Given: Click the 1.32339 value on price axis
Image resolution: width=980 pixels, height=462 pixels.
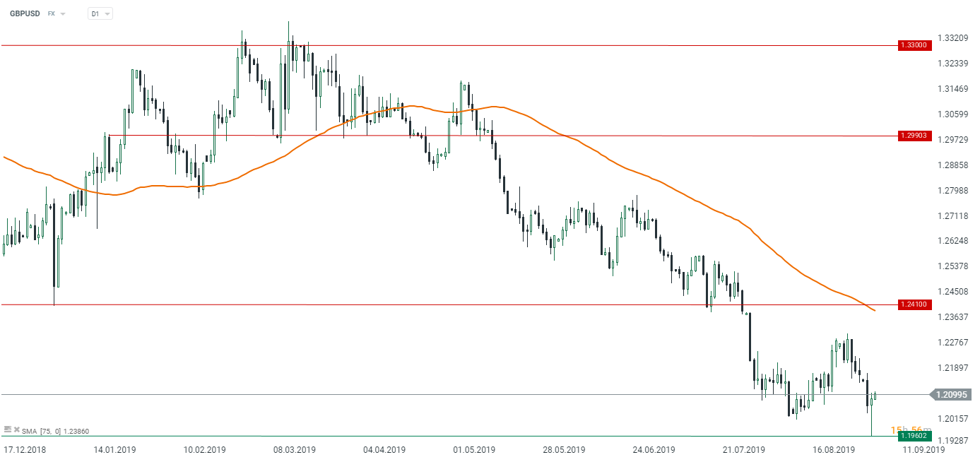Looking at the screenshot, I should pyautogui.click(x=953, y=64).
